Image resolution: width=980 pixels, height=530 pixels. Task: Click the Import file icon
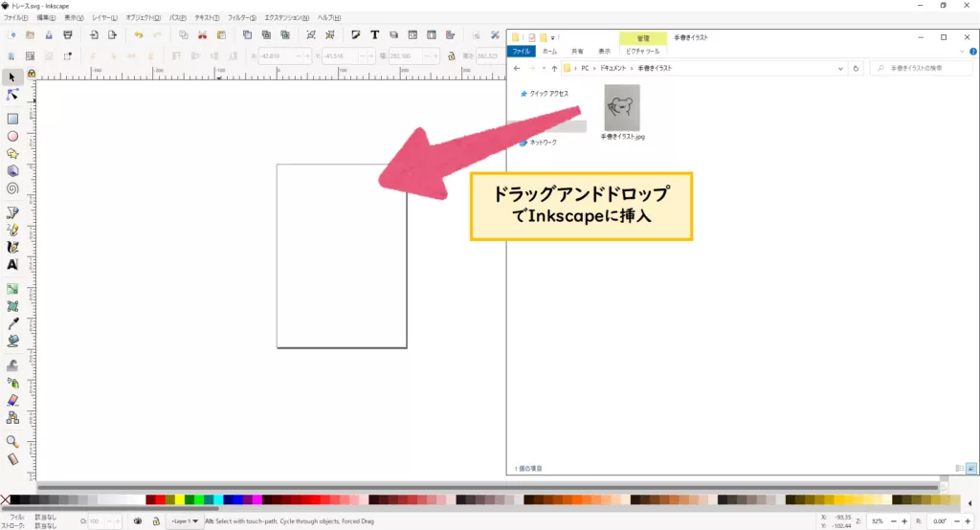point(94,35)
